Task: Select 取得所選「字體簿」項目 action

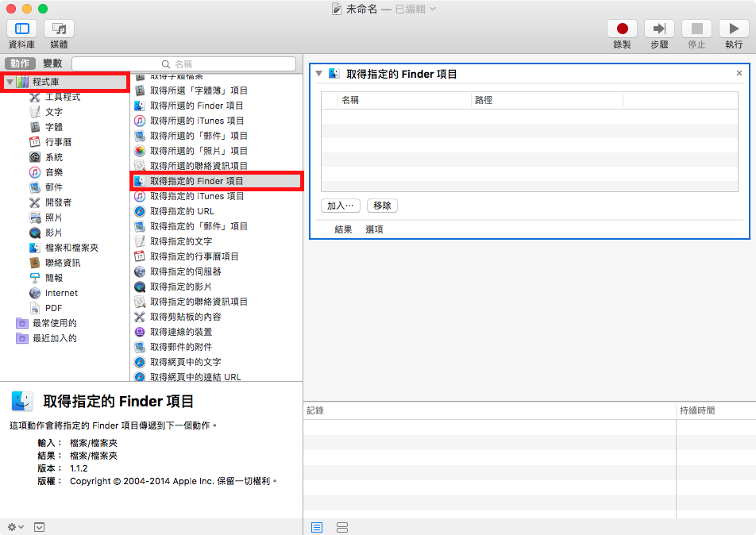Action: 216,90
